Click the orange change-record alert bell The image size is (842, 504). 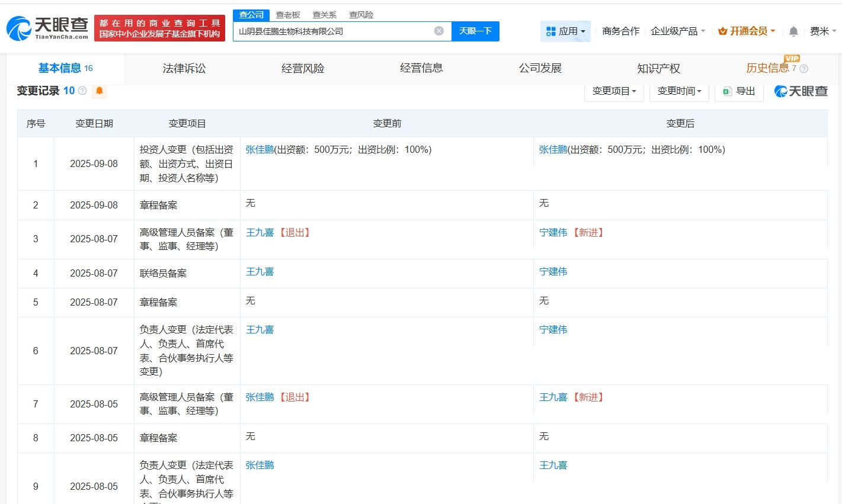[x=99, y=91]
